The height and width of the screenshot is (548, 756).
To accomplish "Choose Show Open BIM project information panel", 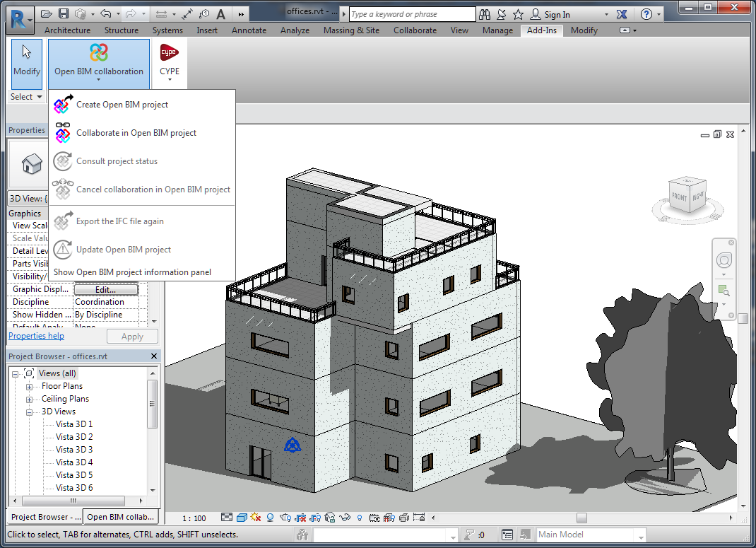I will 132,272.
